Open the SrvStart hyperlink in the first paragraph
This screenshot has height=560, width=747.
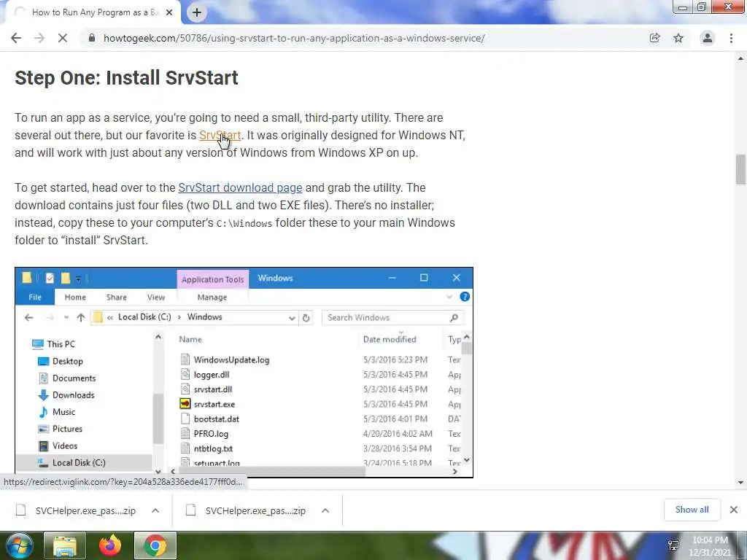pyautogui.click(x=220, y=135)
